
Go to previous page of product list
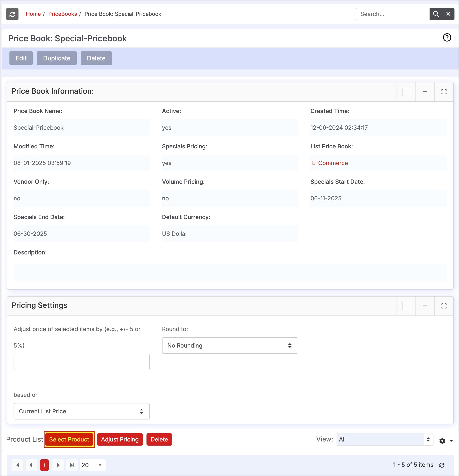point(31,465)
